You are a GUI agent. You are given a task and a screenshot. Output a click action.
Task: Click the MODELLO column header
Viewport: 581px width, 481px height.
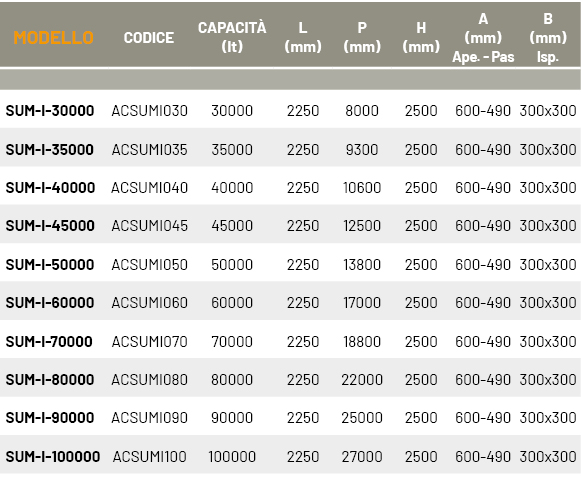pos(54,38)
